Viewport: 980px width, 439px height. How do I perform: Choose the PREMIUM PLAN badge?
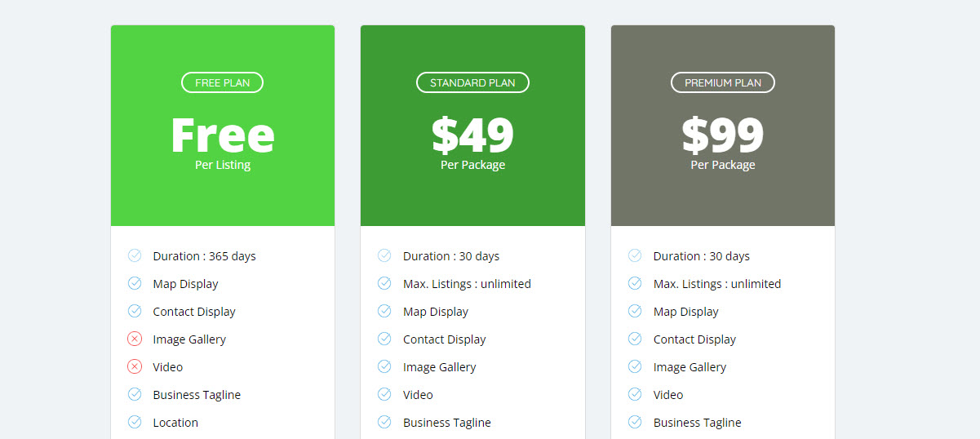coord(723,82)
